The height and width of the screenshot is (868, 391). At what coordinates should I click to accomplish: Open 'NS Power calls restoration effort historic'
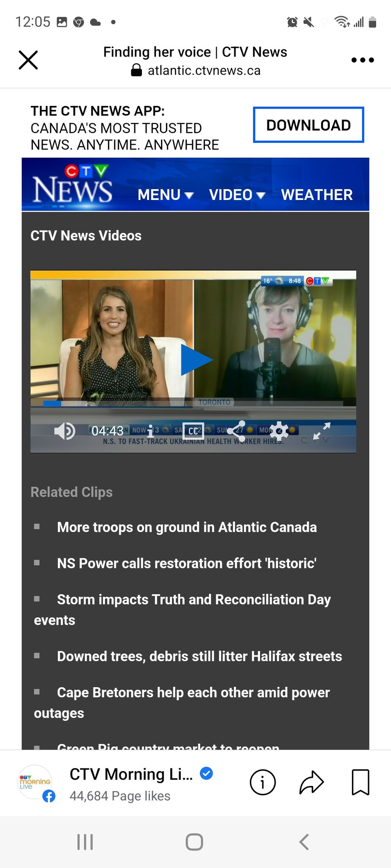click(x=187, y=563)
